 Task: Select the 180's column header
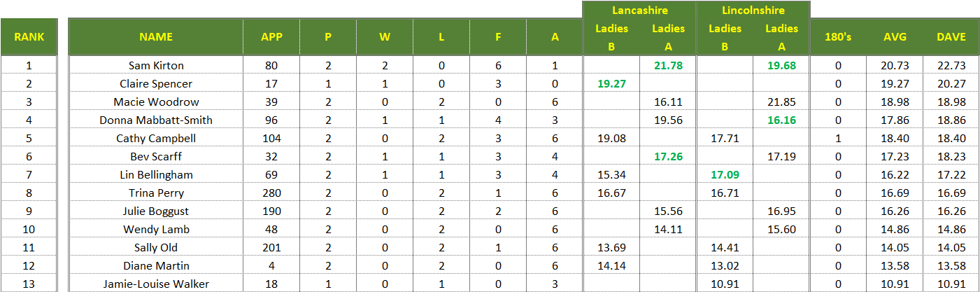coord(838,37)
